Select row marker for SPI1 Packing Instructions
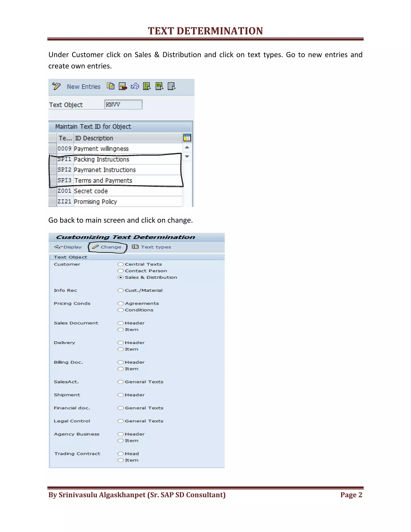This screenshot has width=411, height=532. (x=53, y=159)
